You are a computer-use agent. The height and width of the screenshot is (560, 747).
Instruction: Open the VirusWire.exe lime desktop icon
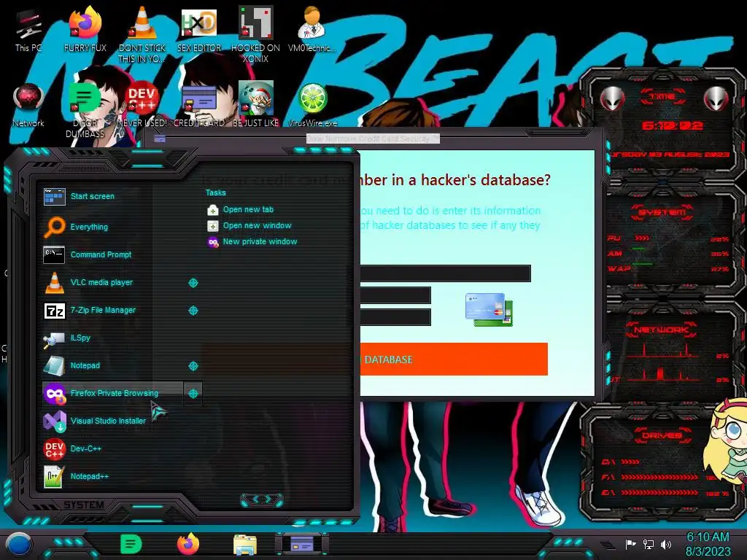[x=312, y=105]
